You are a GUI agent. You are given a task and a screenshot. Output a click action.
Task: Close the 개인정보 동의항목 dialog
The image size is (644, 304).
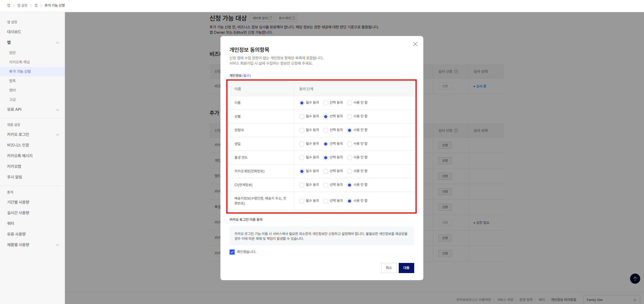tap(415, 44)
